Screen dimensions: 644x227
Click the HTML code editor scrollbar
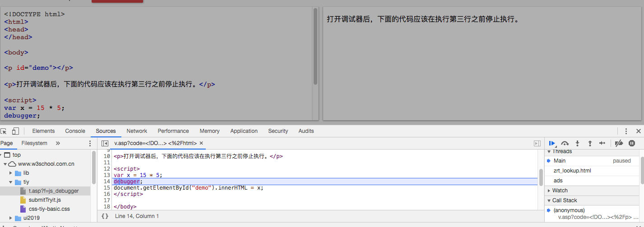(315, 46)
